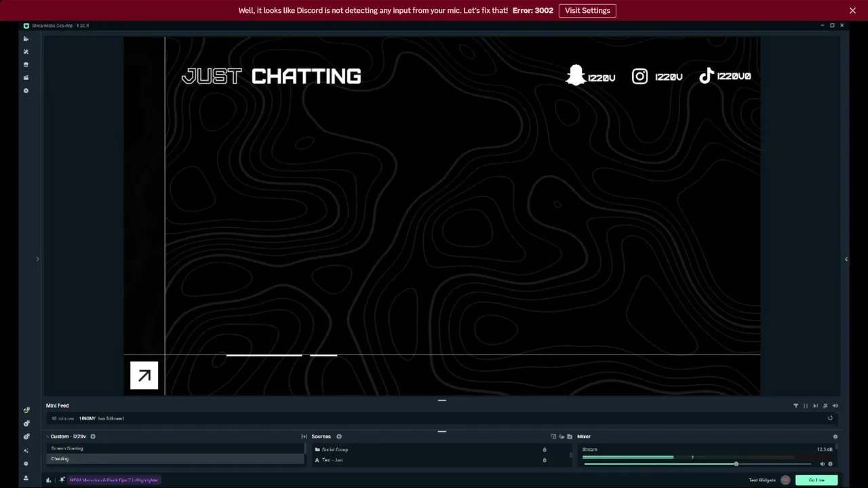Open the last circular icon in top sidebar group

click(x=26, y=90)
